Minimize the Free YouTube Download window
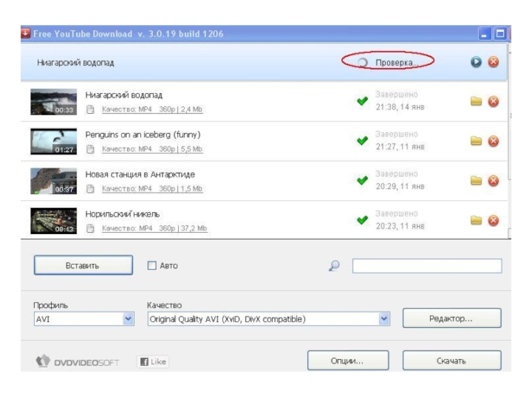The width and height of the screenshot is (532, 399). tap(485, 34)
